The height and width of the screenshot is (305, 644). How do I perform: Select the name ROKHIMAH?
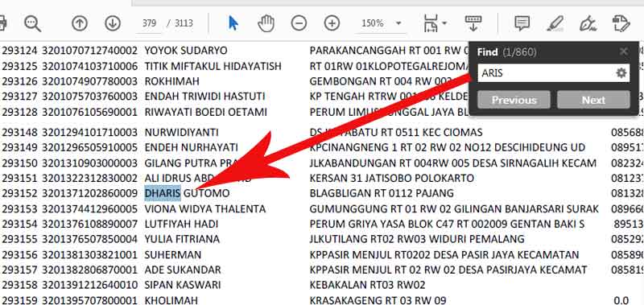(171, 81)
